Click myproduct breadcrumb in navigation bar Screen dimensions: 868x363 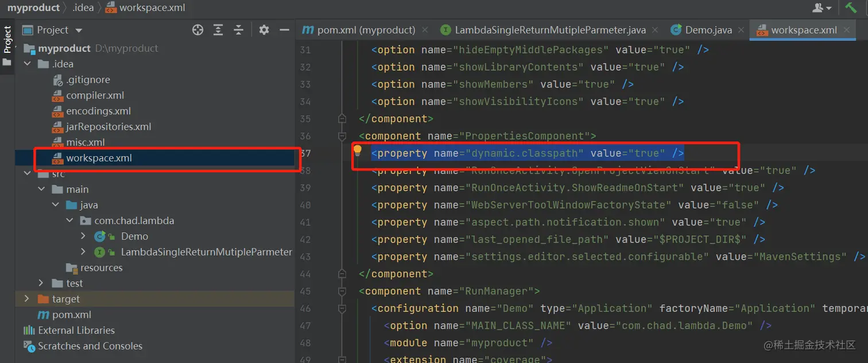pyautogui.click(x=33, y=8)
